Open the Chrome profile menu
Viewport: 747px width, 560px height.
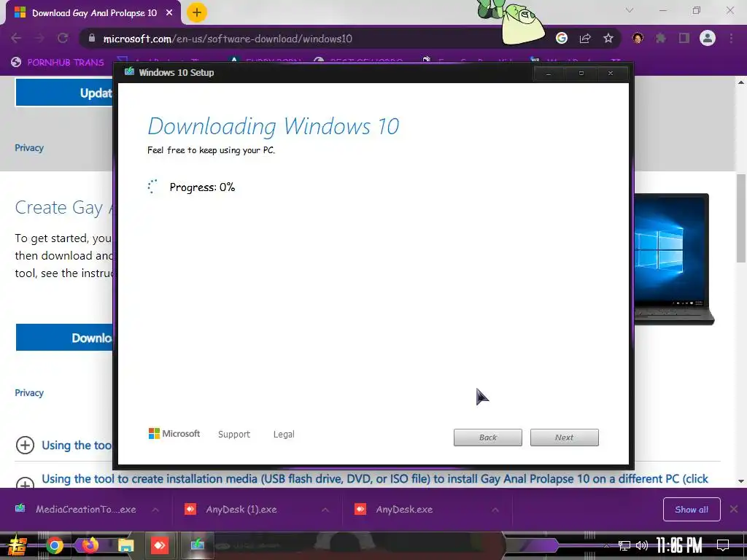708,38
